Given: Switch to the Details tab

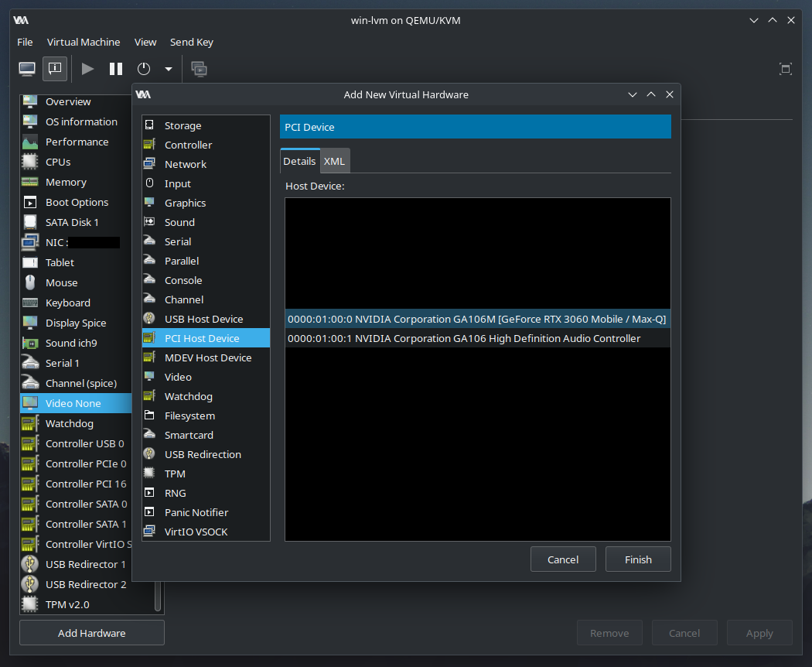Looking at the screenshot, I should pyautogui.click(x=299, y=161).
